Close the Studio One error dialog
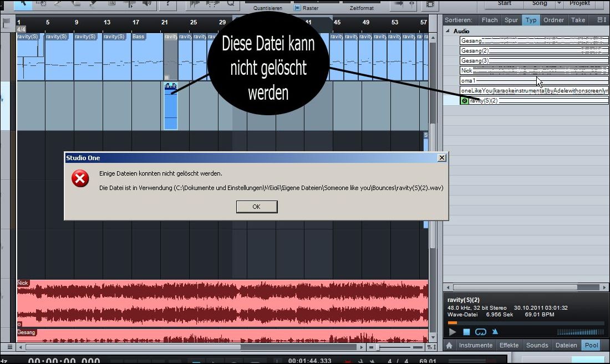This screenshot has width=610, height=364. coord(441,158)
